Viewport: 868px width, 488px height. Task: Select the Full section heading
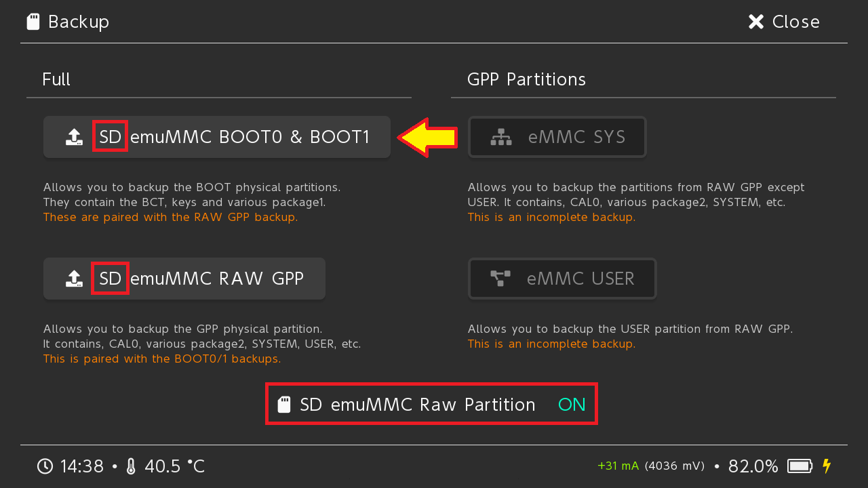(56, 79)
